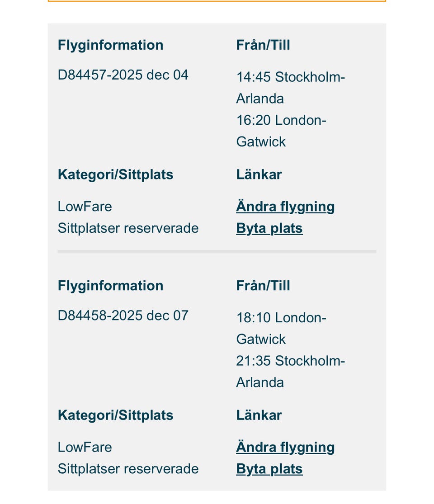Open Byta plats for flight D84458
434x504 pixels.
point(269,469)
